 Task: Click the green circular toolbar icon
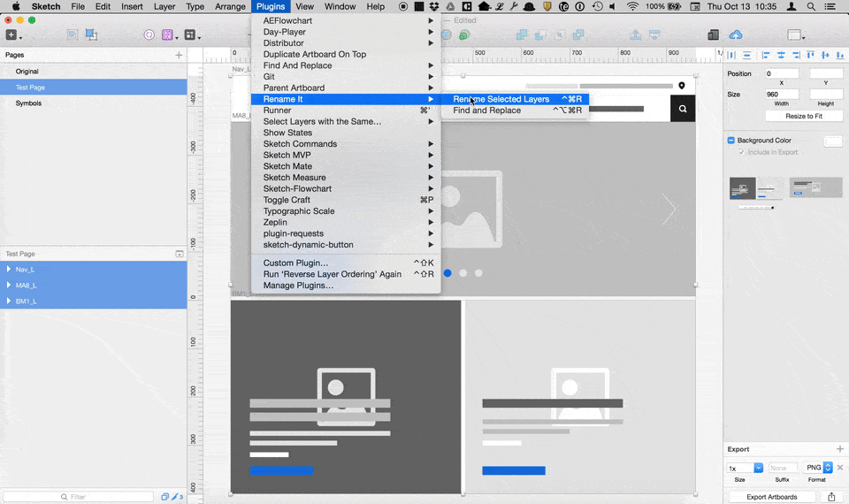click(464, 35)
